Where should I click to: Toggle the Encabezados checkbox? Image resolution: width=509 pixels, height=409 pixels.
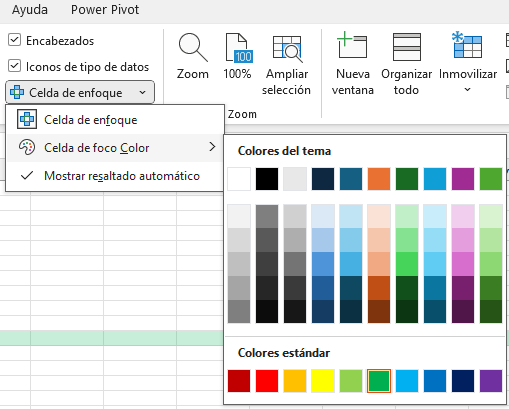14,40
